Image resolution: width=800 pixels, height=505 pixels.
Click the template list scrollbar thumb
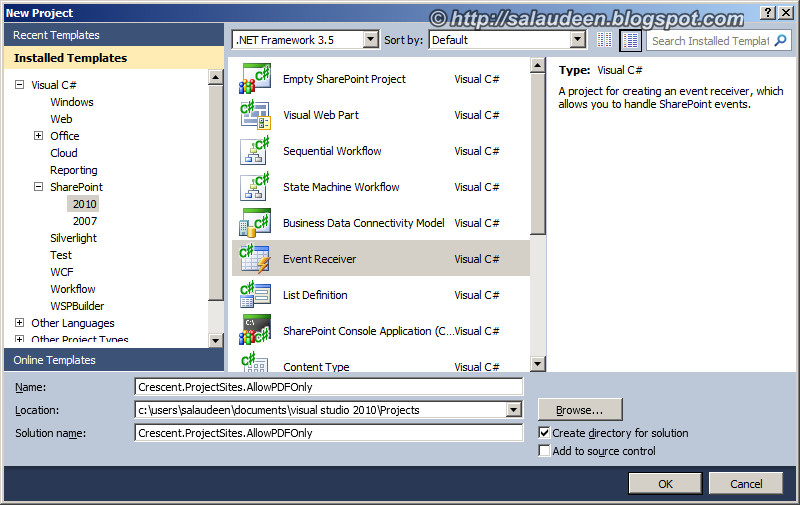(x=538, y=154)
